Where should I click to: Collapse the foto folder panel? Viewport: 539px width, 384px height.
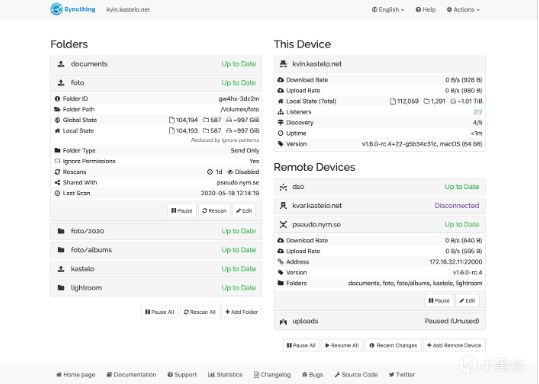pos(156,83)
